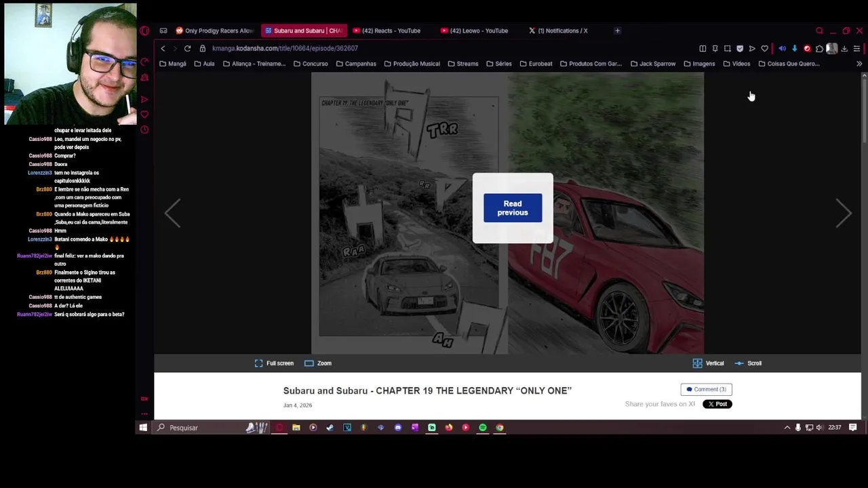868x488 pixels.
Task: Enter Full screen reading mode
Action: 274,363
